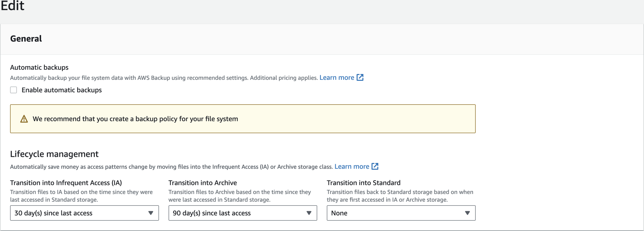Click external-link icon beside Automatic backups Learn more
The width and height of the screenshot is (644, 231).
coord(360,78)
